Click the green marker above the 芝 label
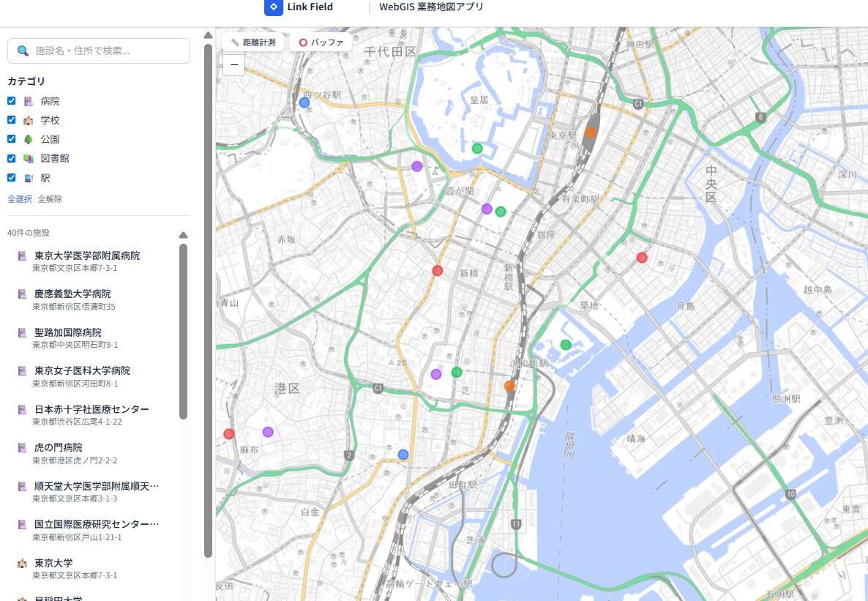Image resolution: width=868 pixels, height=601 pixels. 457,372
